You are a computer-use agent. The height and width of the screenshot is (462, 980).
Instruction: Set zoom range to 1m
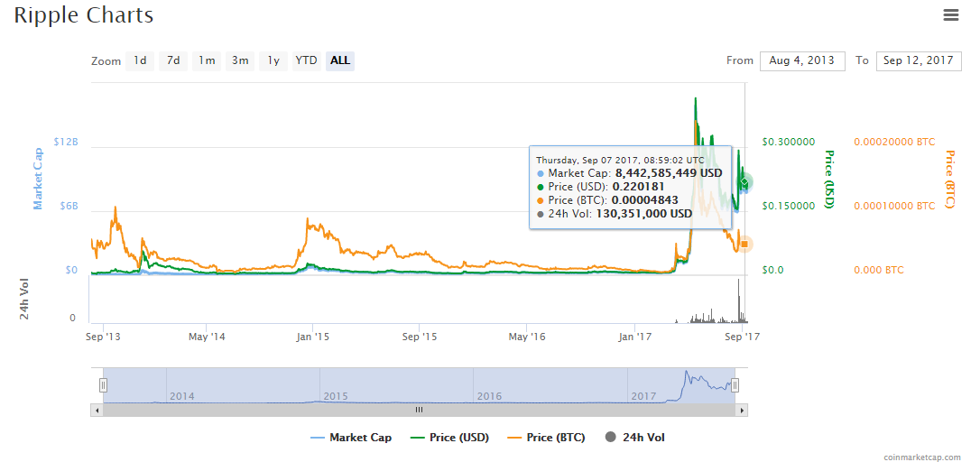pyautogui.click(x=207, y=60)
